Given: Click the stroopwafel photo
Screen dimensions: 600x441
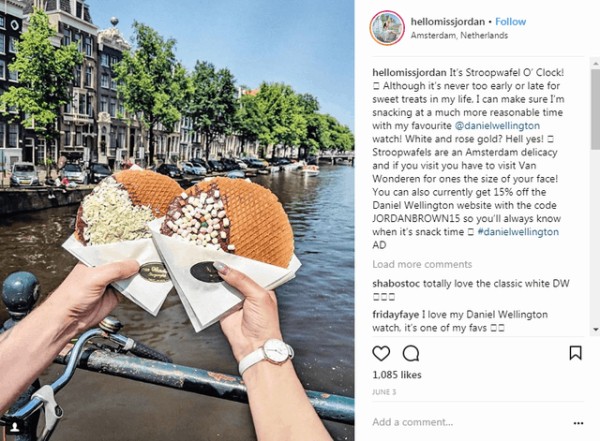Looking at the screenshot, I should pos(177,220).
